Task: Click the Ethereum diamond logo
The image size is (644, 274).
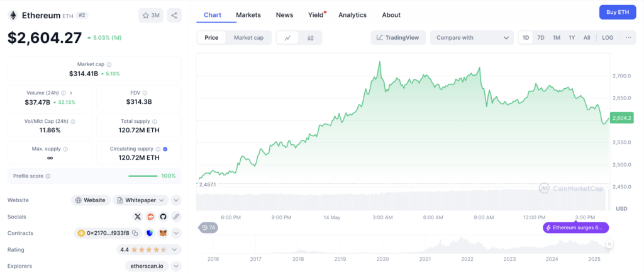Action: [x=13, y=16]
